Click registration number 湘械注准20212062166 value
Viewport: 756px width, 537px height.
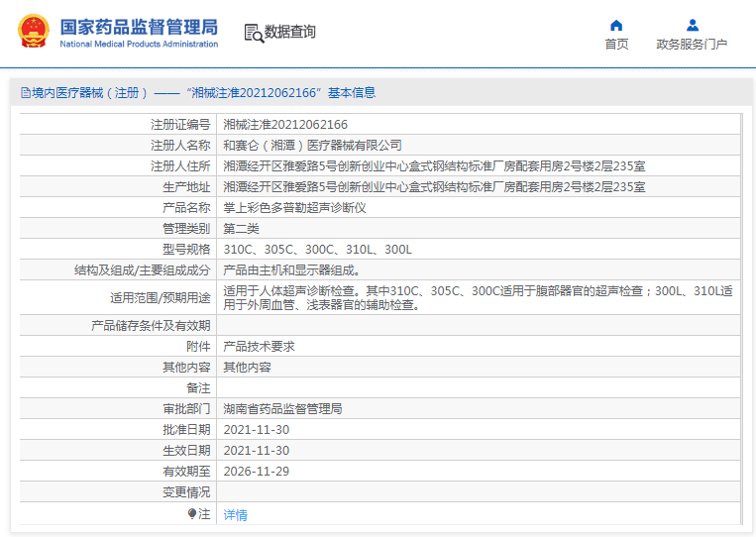click(285, 125)
